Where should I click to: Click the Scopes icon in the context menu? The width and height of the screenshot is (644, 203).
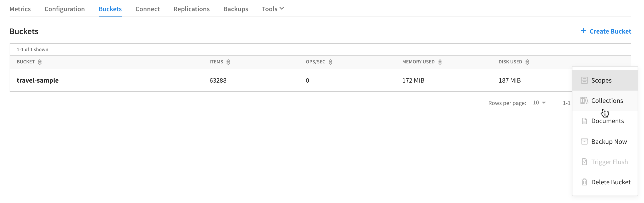pos(584,80)
